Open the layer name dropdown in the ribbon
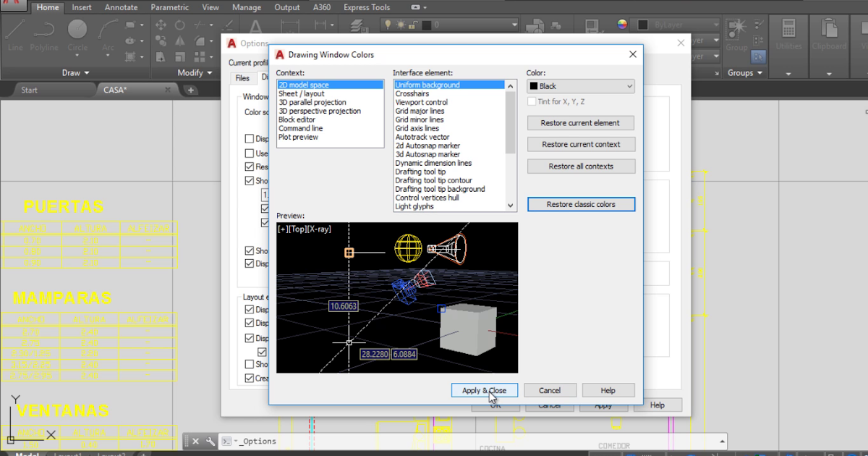Screen dimensions: 868x456 (514, 25)
